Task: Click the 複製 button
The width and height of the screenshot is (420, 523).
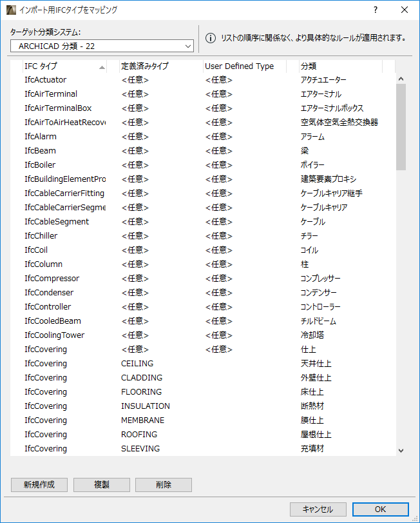Action: [102, 485]
